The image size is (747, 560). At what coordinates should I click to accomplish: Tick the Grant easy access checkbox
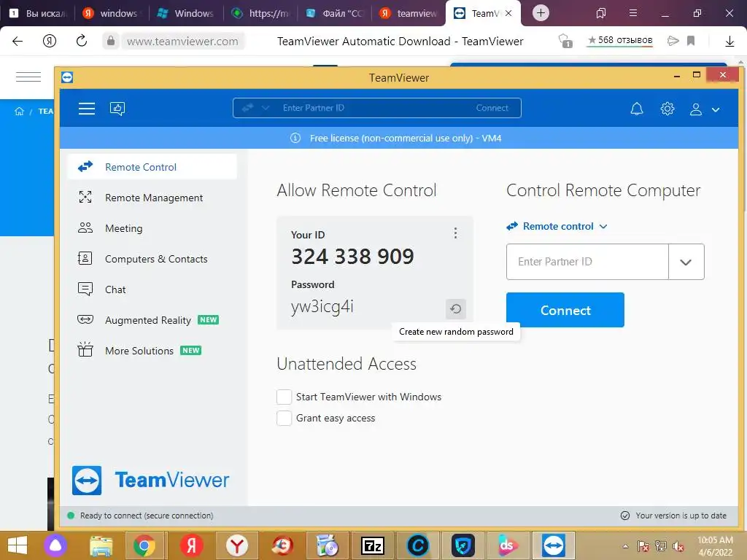pos(284,418)
